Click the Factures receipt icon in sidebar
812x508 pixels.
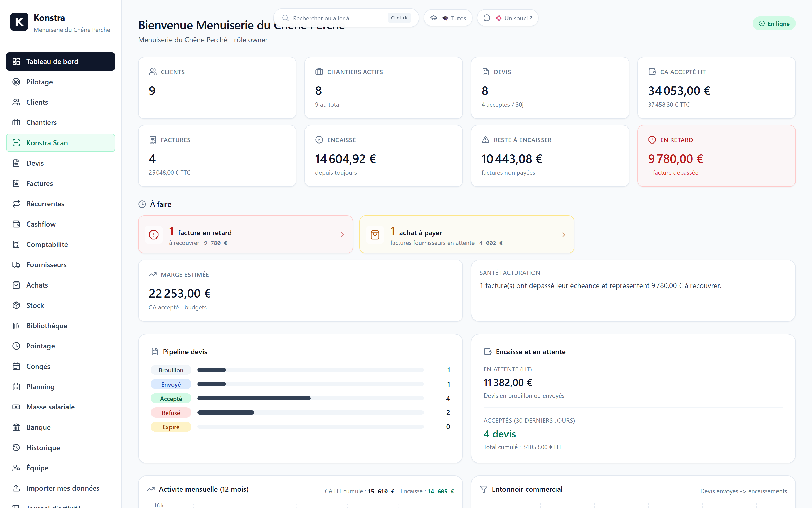(16, 183)
